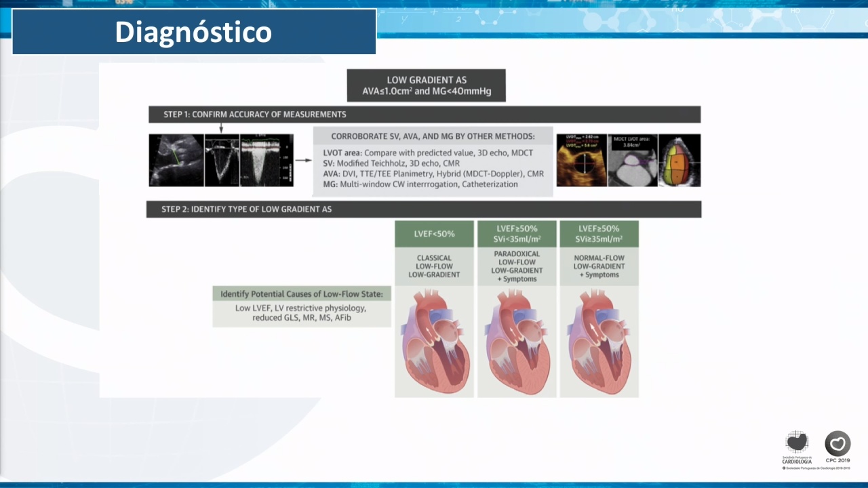Select the "MG: Multi-window CW interrogation" line
The height and width of the screenshot is (488, 868).
coord(420,184)
